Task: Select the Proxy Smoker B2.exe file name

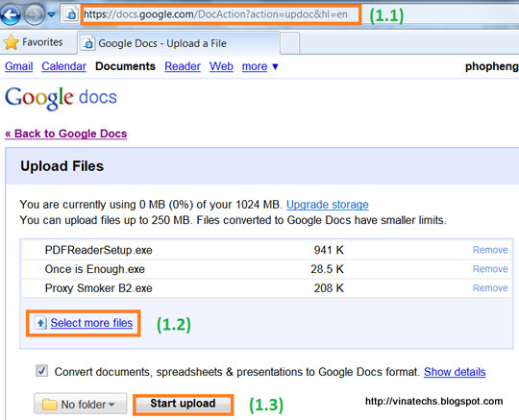Action: 99,288
